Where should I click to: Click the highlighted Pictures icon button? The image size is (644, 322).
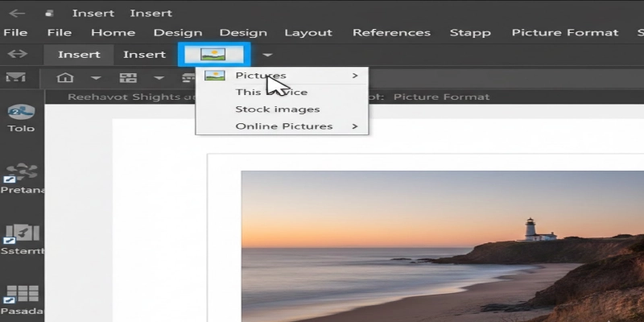pos(214,55)
